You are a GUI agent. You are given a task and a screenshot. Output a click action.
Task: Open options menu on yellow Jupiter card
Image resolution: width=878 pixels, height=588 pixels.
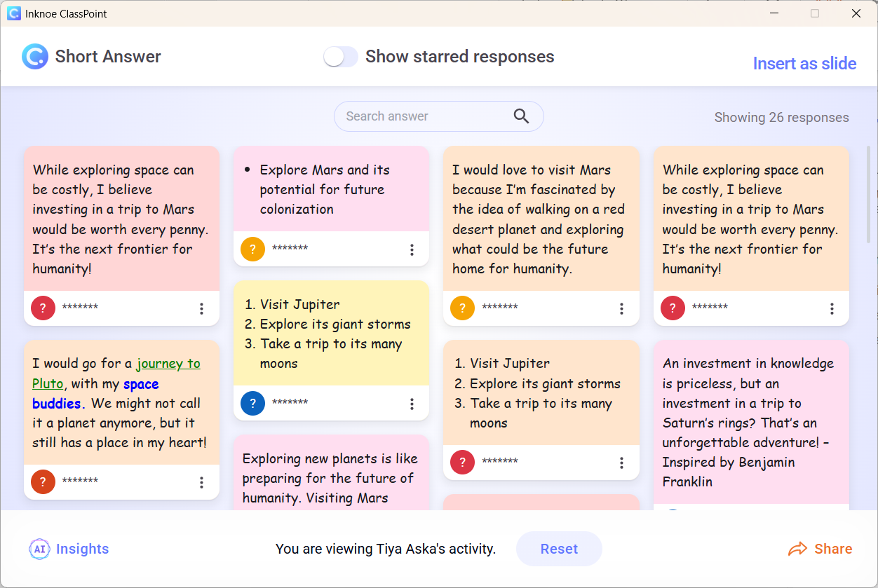(412, 404)
